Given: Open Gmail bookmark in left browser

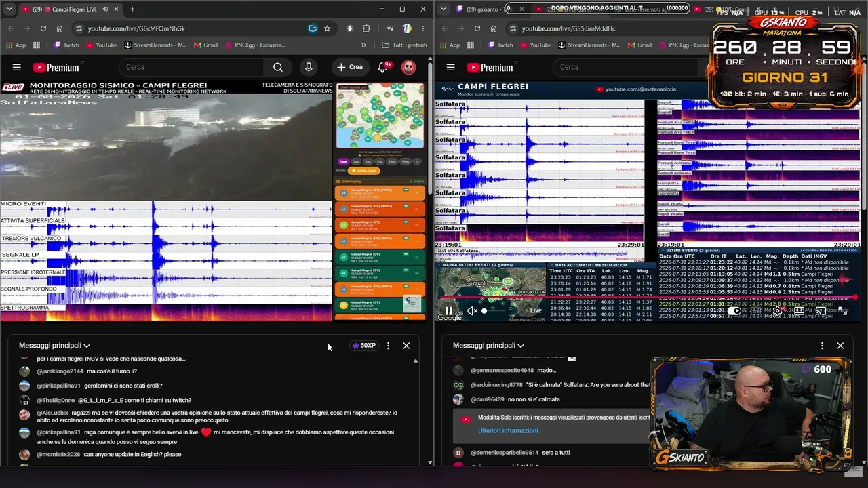Looking at the screenshot, I should (x=205, y=45).
